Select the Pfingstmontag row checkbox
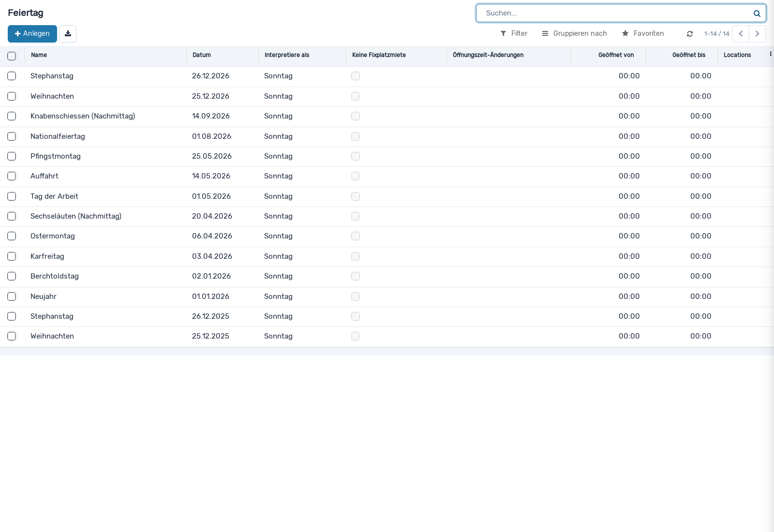 12,156
